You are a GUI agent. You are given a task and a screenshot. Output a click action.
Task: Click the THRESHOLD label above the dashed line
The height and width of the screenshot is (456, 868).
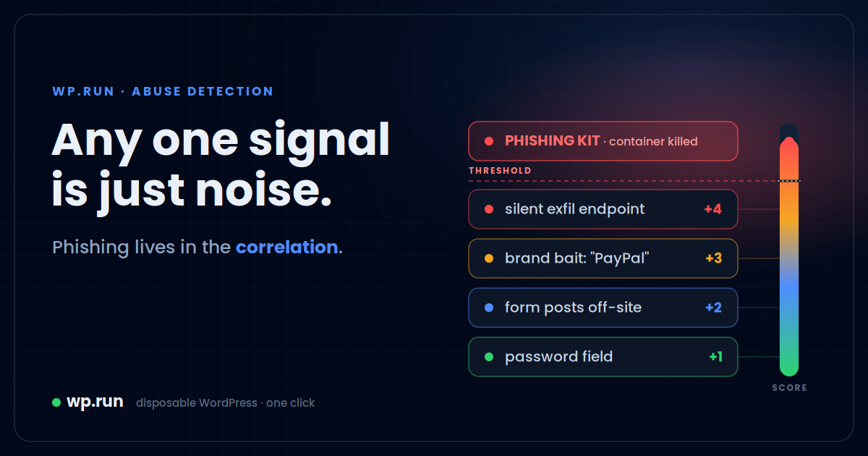click(x=500, y=171)
